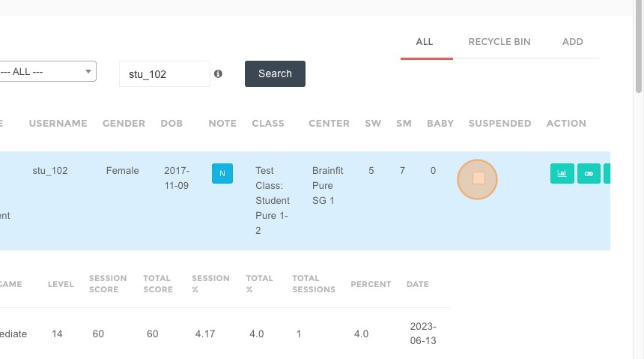Screen dimensions: 644x359
Task: Open the bar chart report icon
Action: coord(562,174)
